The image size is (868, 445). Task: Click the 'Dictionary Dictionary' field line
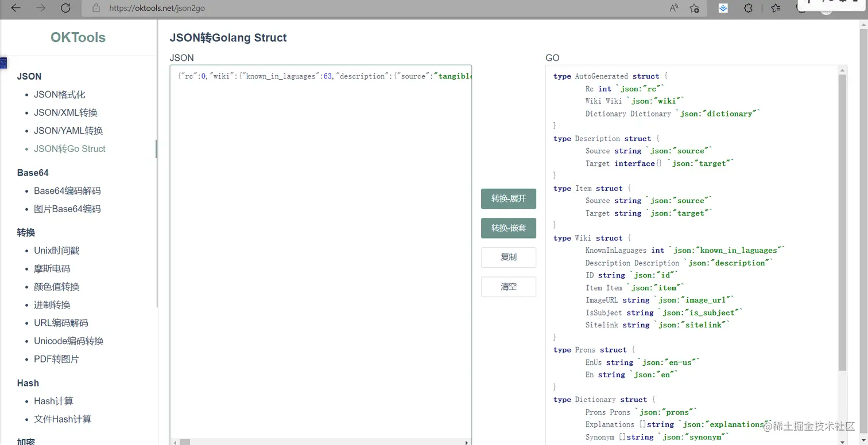(673, 114)
